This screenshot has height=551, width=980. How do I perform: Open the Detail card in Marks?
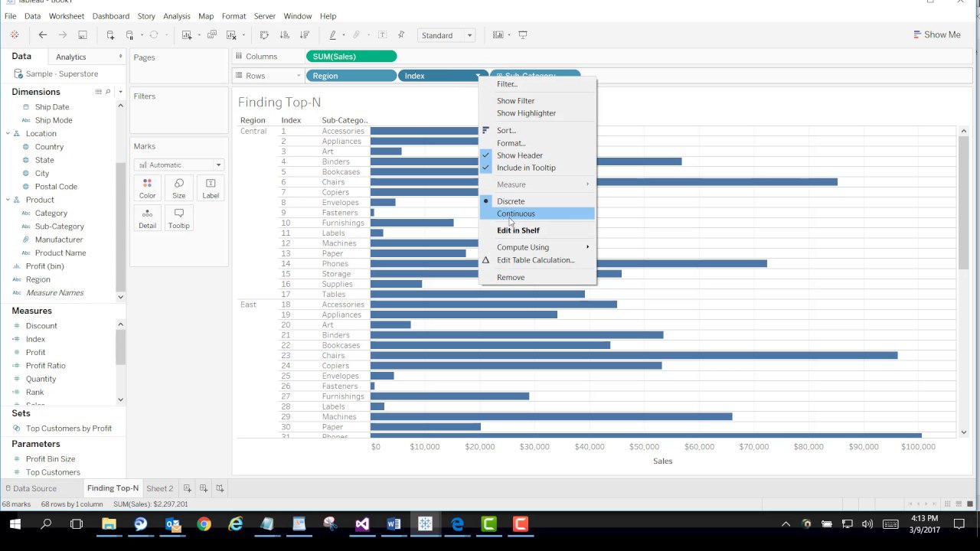coord(147,218)
